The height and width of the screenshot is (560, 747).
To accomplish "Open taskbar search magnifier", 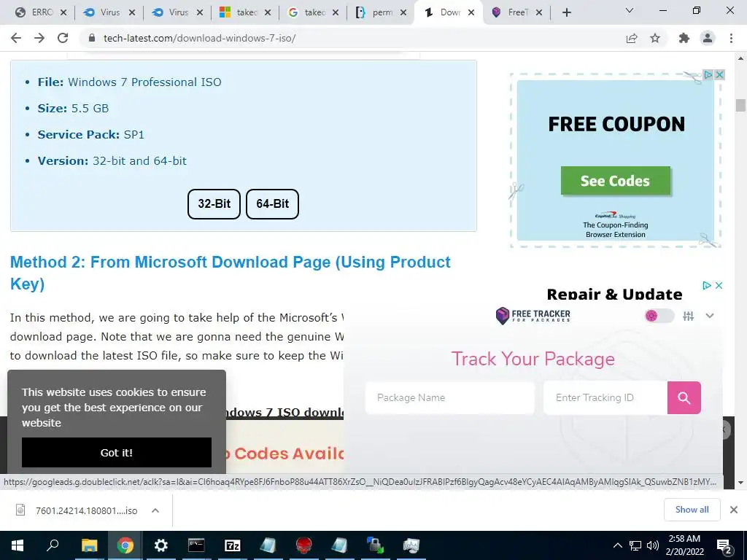I will [x=53, y=545].
